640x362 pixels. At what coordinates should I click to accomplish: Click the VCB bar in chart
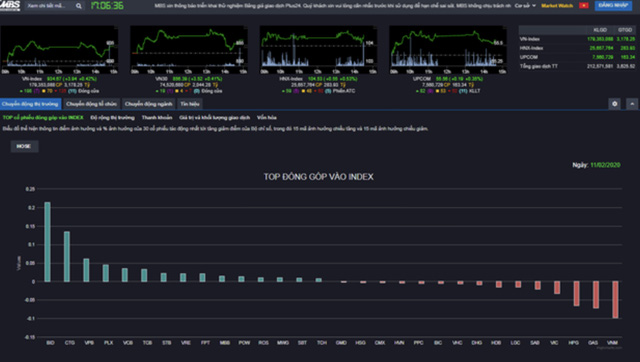click(125, 275)
